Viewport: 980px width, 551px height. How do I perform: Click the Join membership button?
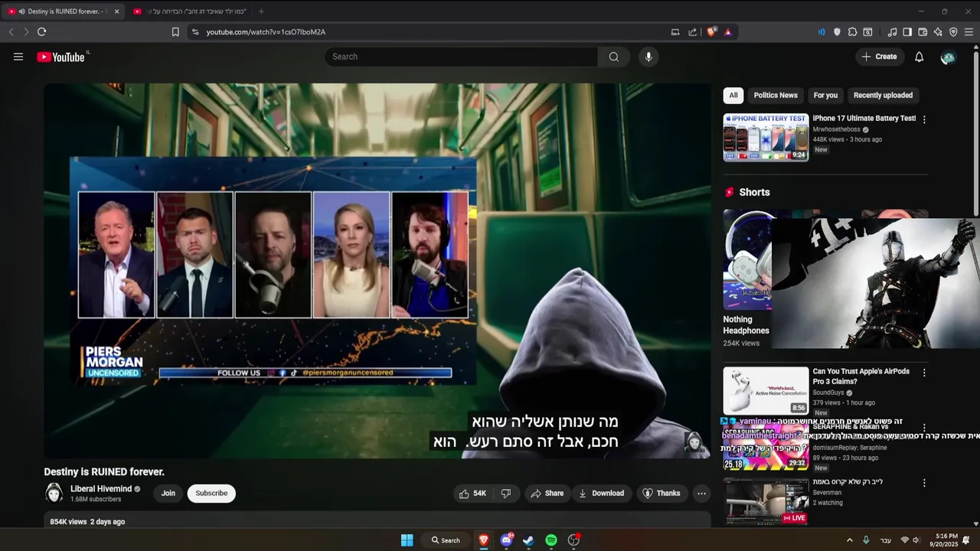168,494
